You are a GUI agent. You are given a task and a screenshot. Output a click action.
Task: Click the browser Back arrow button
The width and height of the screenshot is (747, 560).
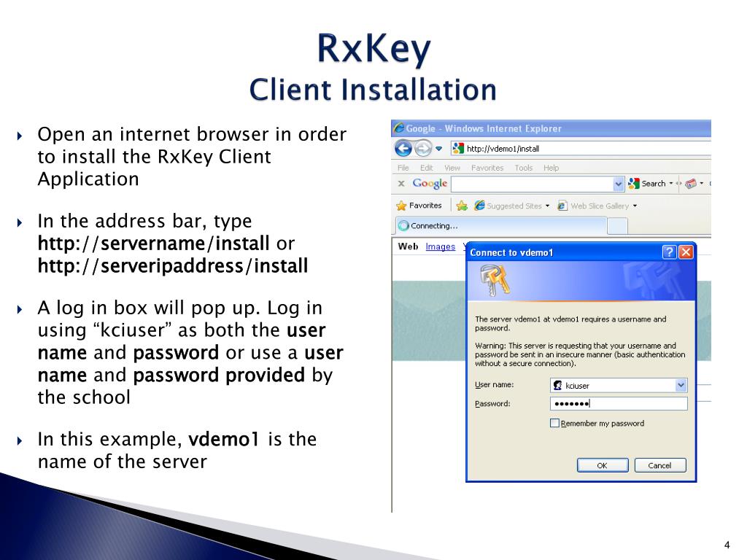coord(403,149)
